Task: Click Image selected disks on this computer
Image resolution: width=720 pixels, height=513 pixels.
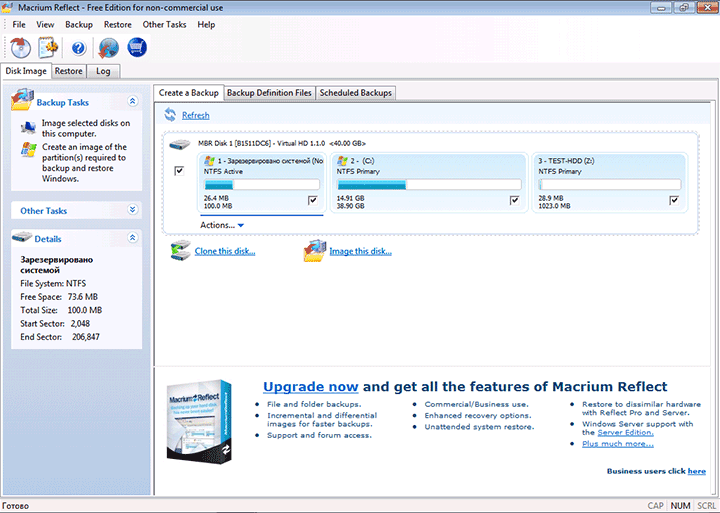Action: 86,128
